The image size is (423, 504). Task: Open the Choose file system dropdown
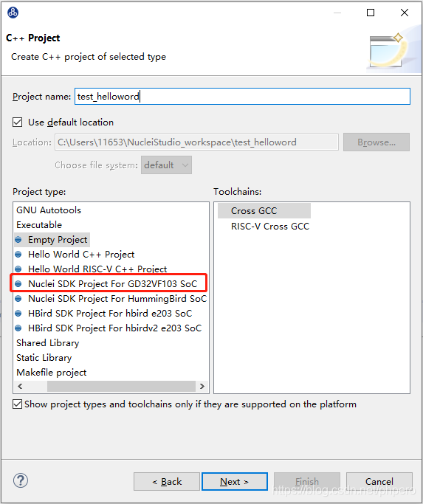click(x=166, y=165)
